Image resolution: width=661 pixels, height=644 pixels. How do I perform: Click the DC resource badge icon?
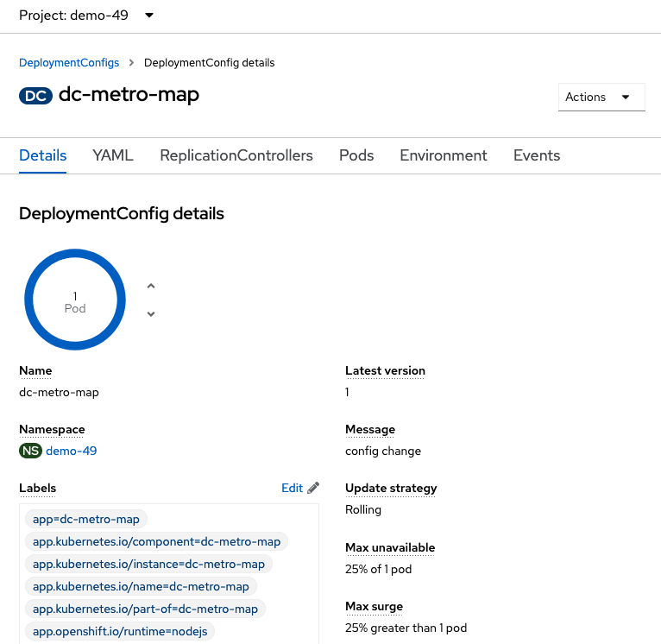click(x=36, y=96)
